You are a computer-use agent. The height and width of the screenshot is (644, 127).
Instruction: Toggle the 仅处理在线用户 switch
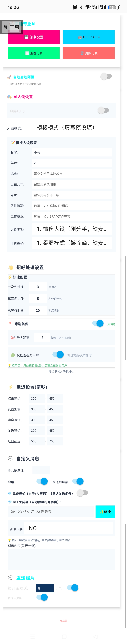coord(58,354)
